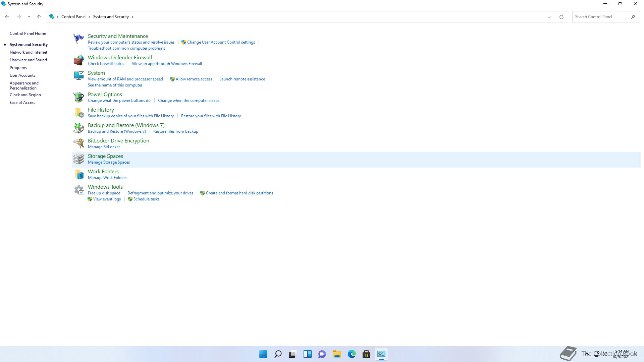644x362 pixels.
Task: Click the Storage Spaces drives icon
Action: [79, 159]
